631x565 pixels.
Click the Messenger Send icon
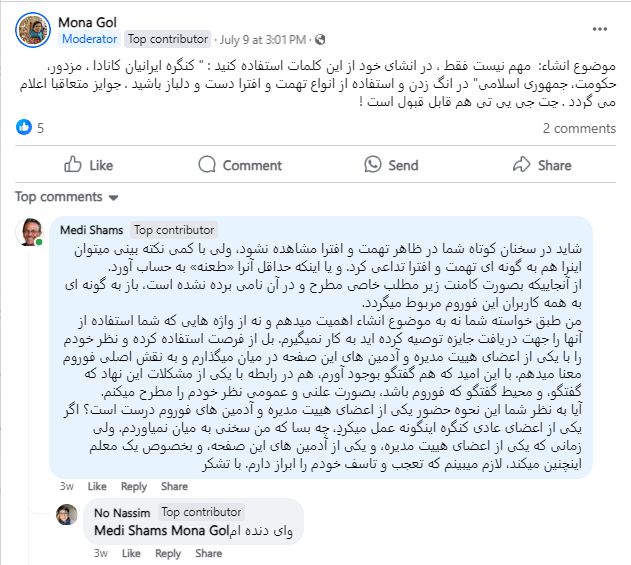pos(373,165)
